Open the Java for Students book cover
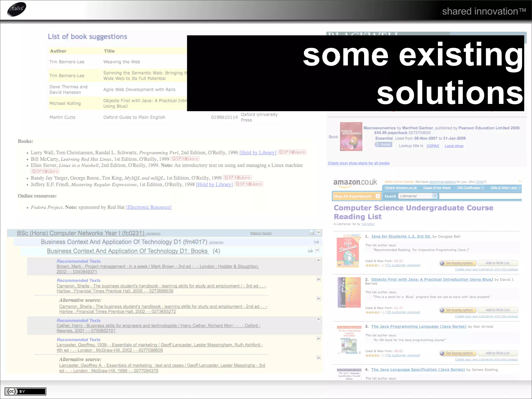Viewport: 532px width, 399px height. point(348,251)
